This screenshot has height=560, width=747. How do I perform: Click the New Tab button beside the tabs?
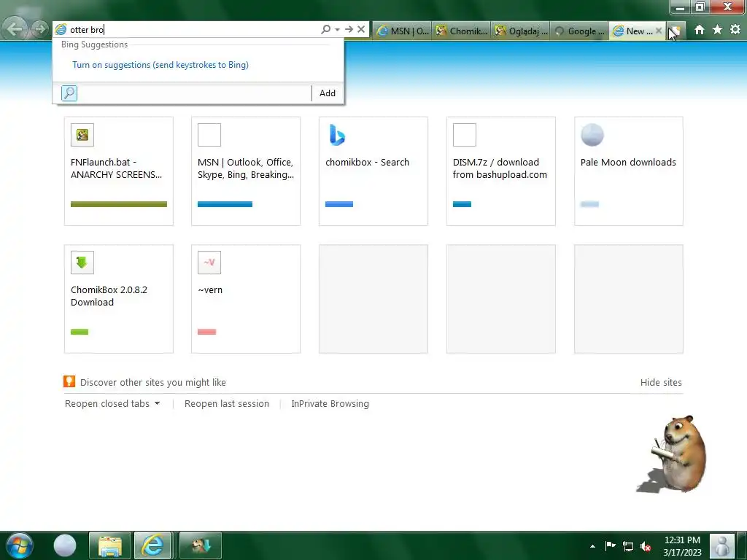click(x=676, y=31)
